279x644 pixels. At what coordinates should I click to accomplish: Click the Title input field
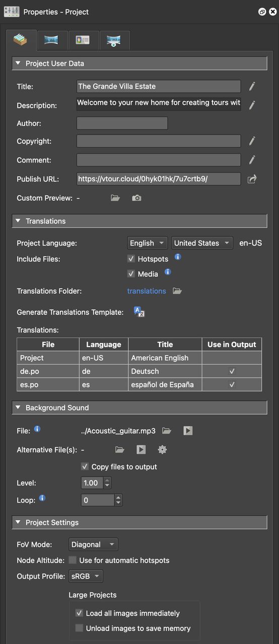159,87
